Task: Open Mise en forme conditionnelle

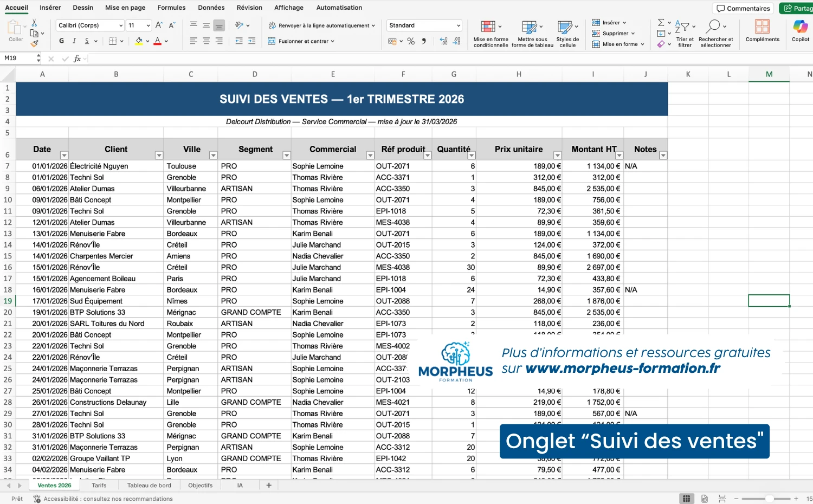Action: (491, 34)
